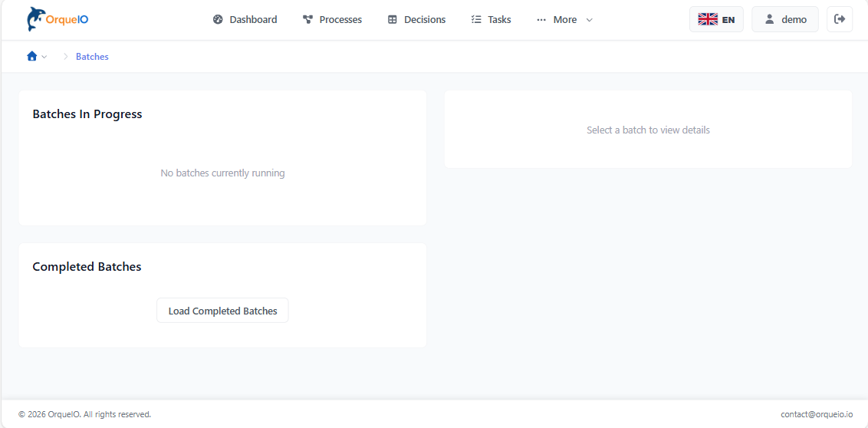Viewport: 868px width, 428px height.
Task: Click the Decisions table icon
Action: pyautogui.click(x=393, y=19)
